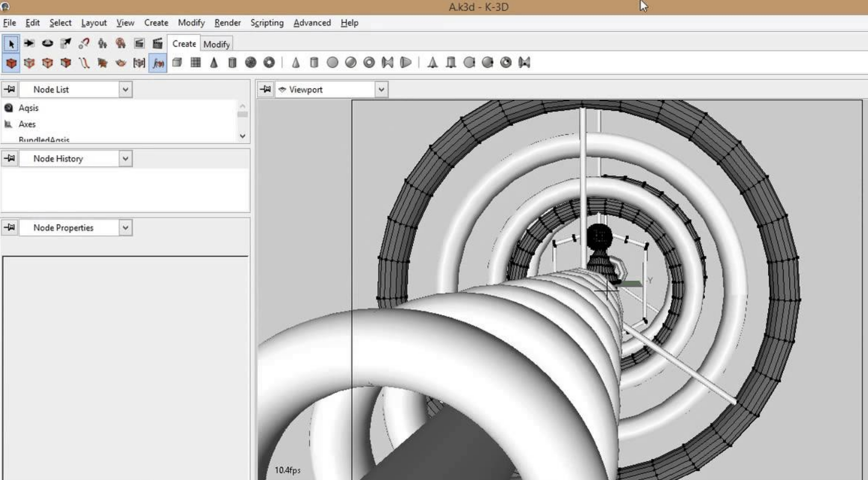Viewport: 868px width, 480px height.
Task: Select the Axes node in Node List
Action: click(x=27, y=125)
